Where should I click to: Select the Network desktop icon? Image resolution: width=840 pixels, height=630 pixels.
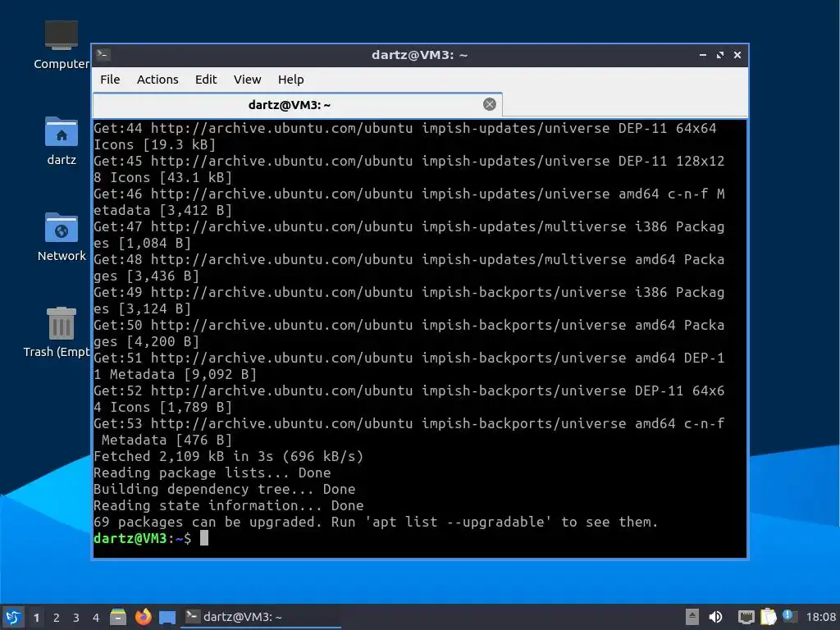point(61,237)
